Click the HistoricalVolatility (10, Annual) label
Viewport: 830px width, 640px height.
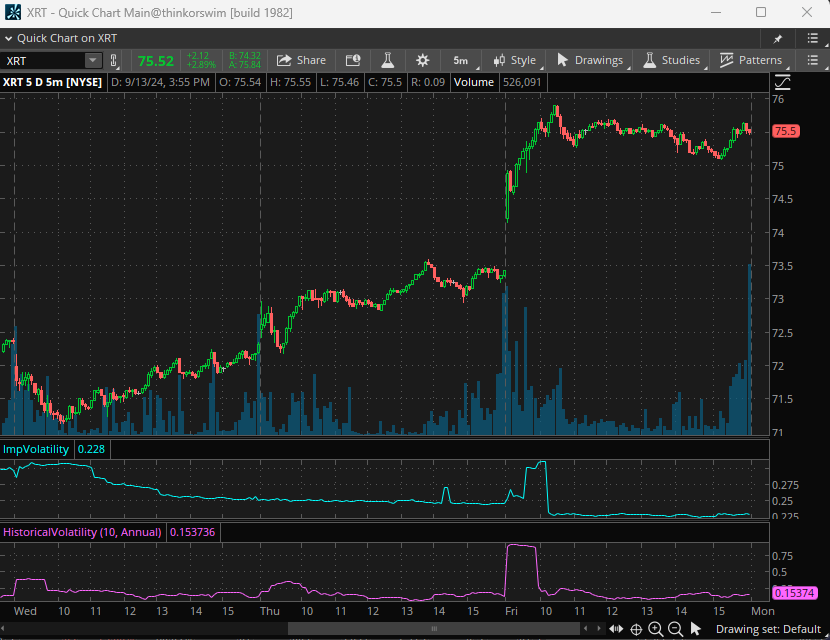[82, 532]
